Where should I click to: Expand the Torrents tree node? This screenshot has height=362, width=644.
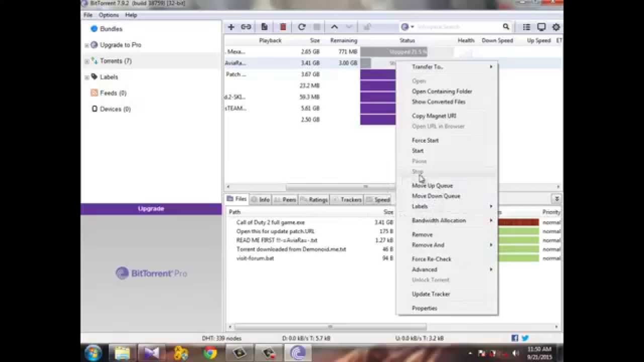tap(87, 61)
